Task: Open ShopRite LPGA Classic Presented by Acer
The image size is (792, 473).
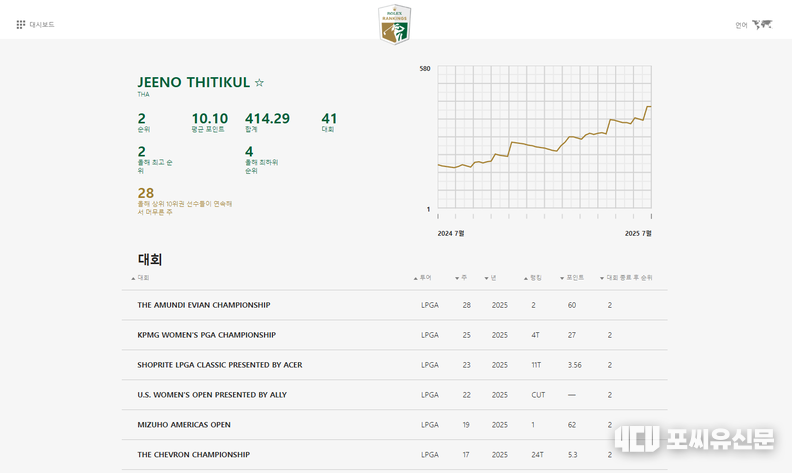Action: (394, 364)
